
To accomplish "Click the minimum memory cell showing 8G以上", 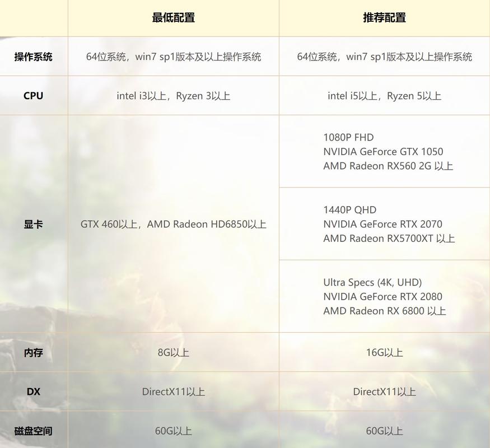I will pyautogui.click(x=172, y=352).
